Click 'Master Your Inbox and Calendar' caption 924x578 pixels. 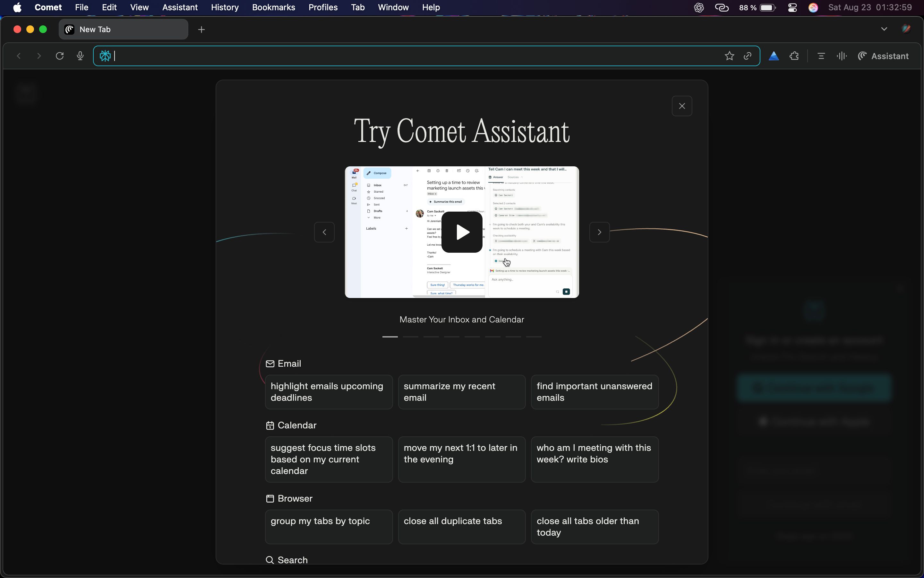tap(462, 320)
